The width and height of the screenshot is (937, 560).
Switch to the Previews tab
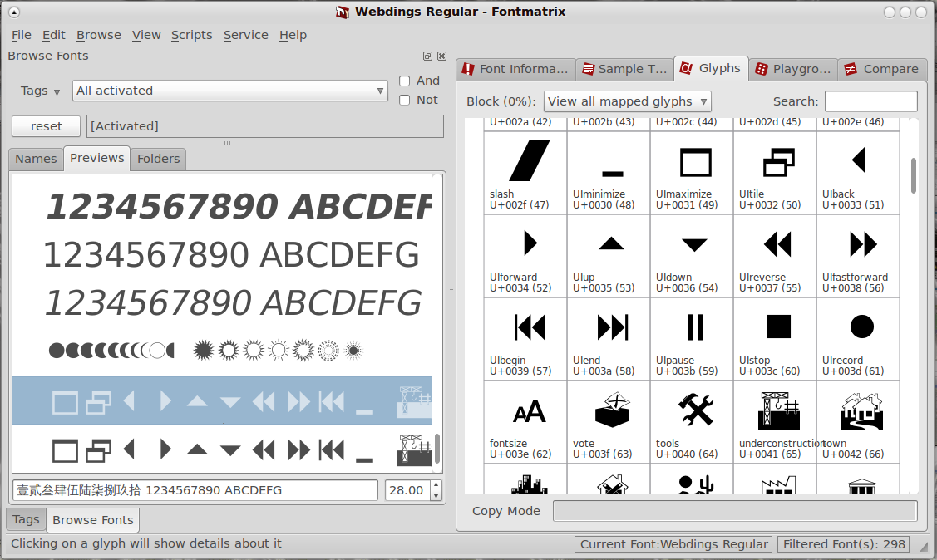pos(96,158)
